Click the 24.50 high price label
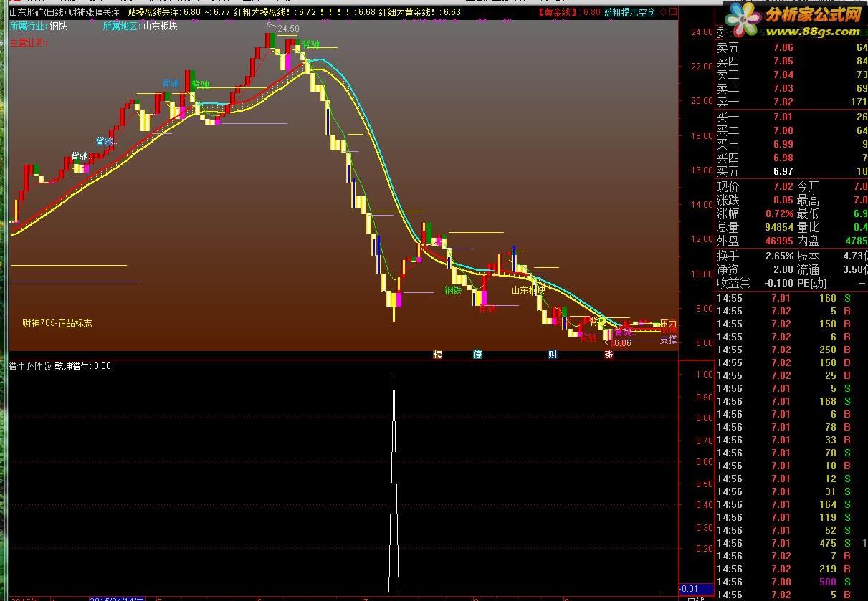868x601 pixels. (288, 29)
